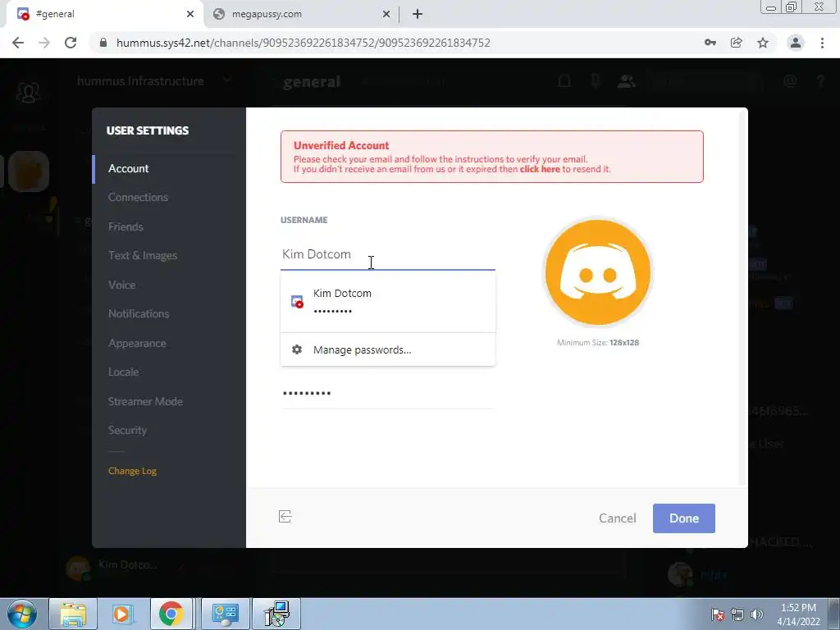Open Security settings section
The image size is (840, 630).
pyautogui.click(x=127, y=430)
